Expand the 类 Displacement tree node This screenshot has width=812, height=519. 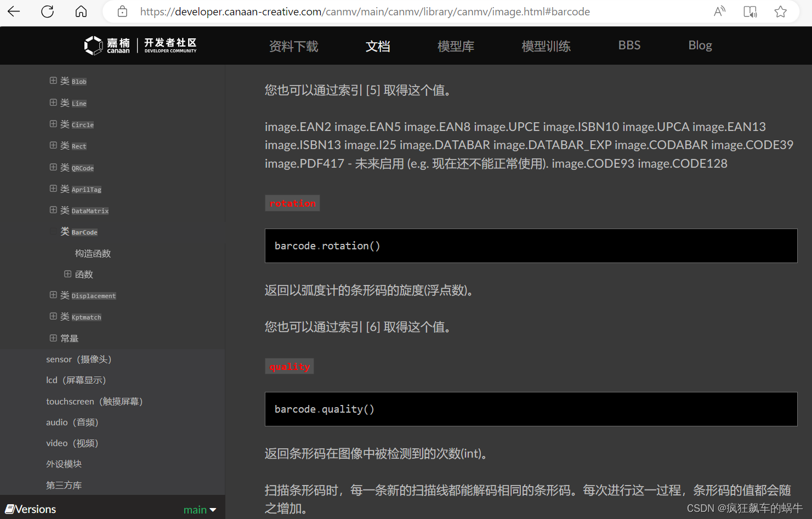pos(53,295)
